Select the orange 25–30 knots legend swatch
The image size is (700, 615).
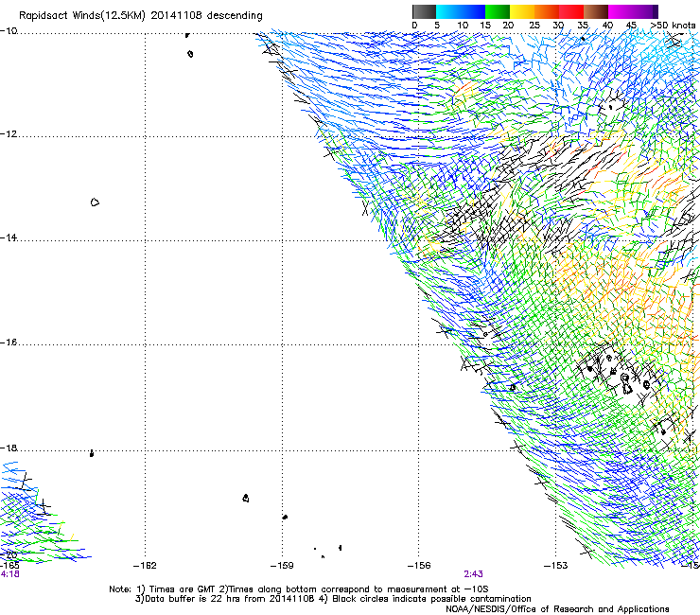click(x=547, y=11)
